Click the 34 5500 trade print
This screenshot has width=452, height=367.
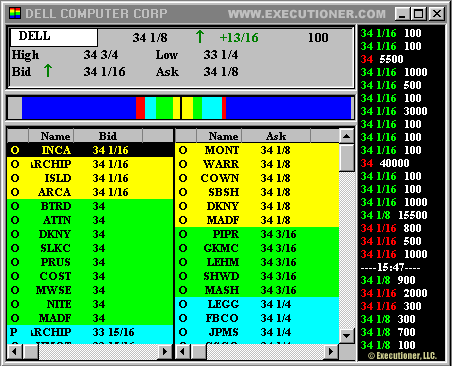click(x=382, y=59)
